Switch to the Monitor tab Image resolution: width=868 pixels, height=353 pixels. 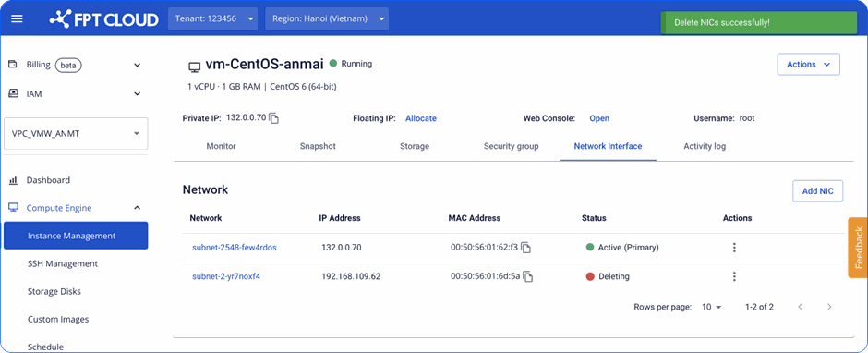[x=221, y=146]
